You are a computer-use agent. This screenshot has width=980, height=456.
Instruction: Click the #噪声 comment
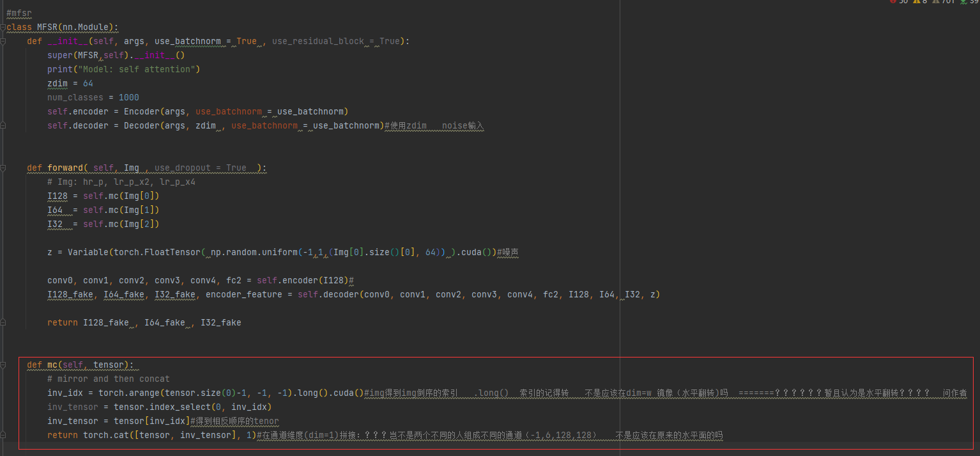click(x=508, y=252)
